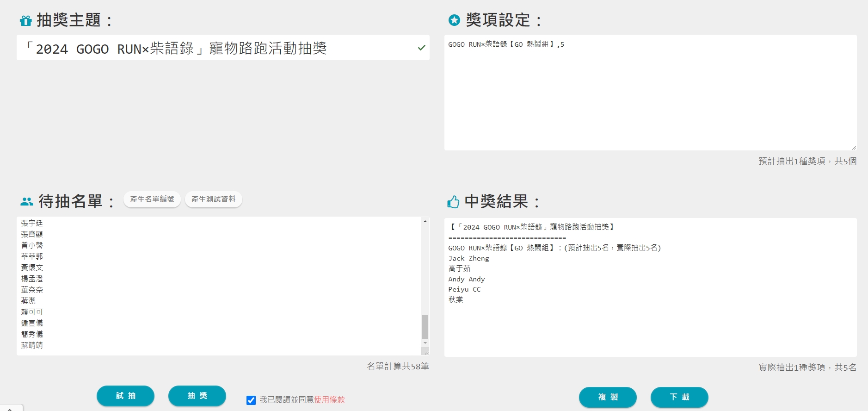Screen dimensions: 868x411
Task: Click the name list scrollbar down arrow
Action: tap(425, 343)
